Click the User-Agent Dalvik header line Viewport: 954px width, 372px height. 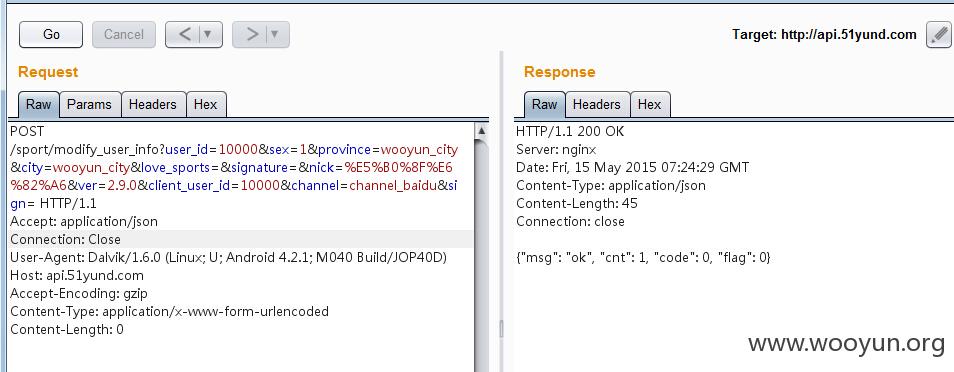pos(229,258)
